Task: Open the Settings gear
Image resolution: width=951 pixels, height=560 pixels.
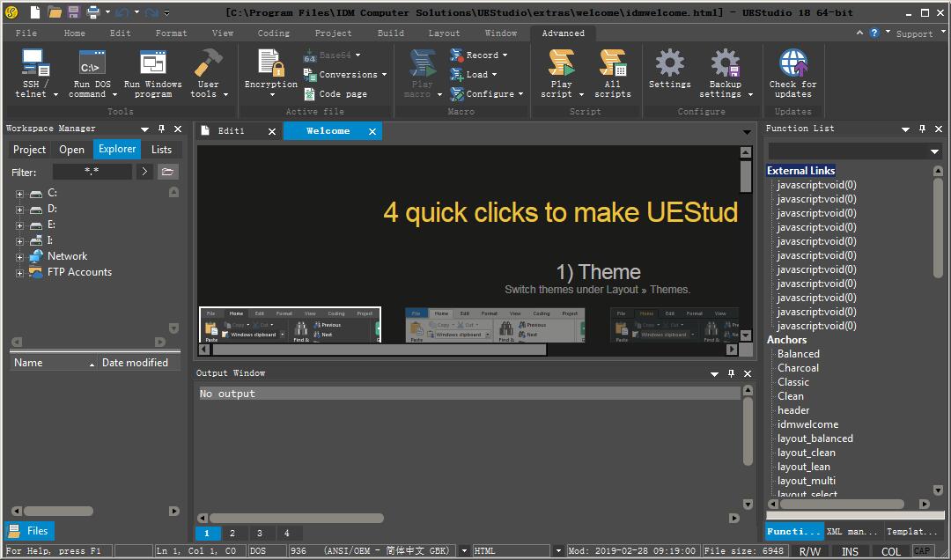Action: [669, 62]
